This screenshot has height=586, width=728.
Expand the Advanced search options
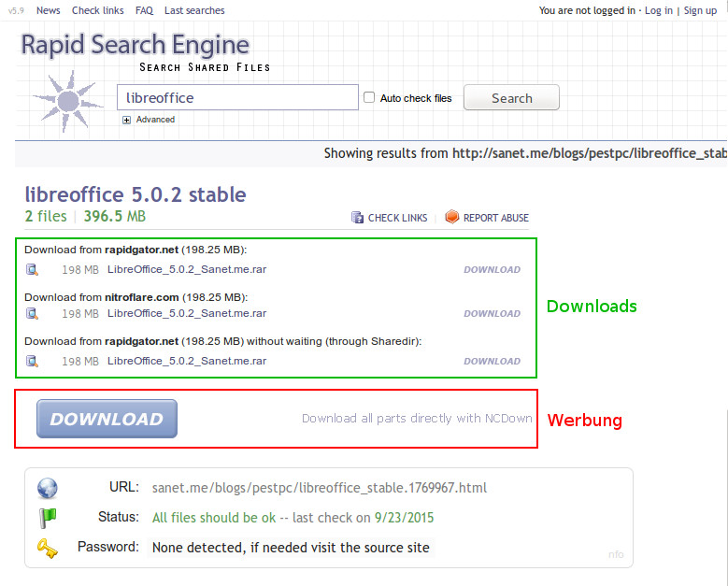coord(126,120)
